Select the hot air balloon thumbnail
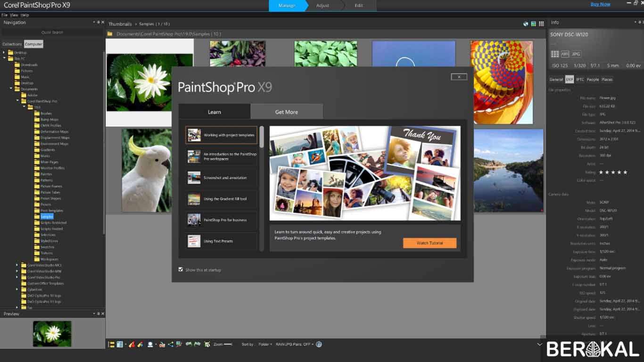Viewport: 644px width, 362px height. pyautogui.click(x=501, y=82)
